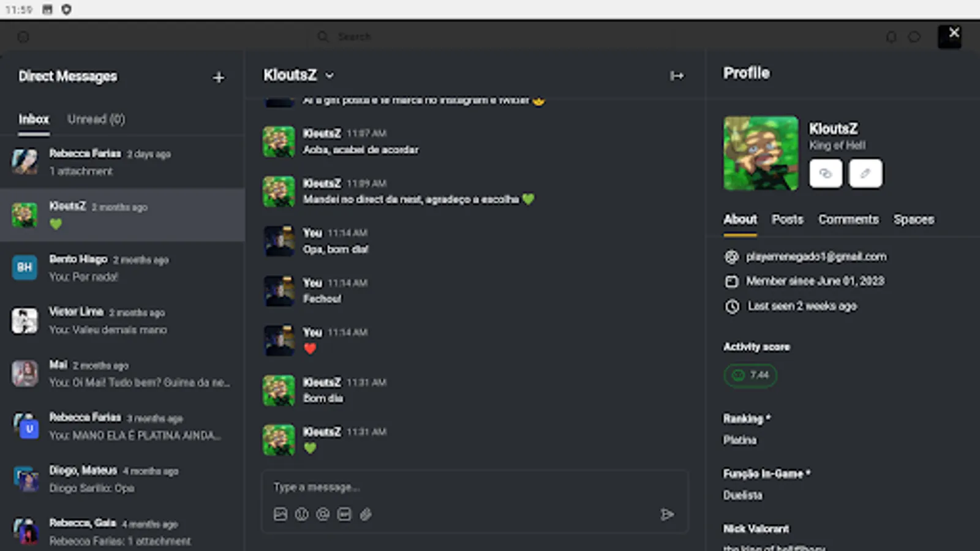
Task: Copy KloutsZ profile link button
Action: [x=826, y=173]
